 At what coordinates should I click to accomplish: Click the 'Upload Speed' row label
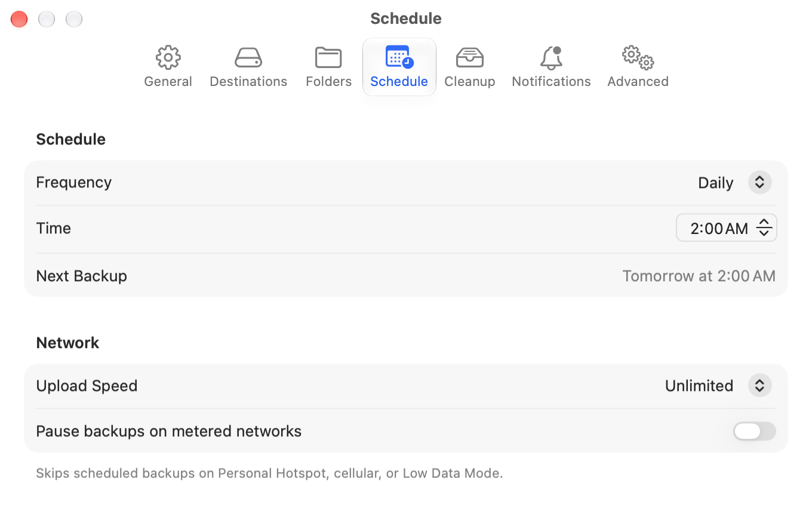coord(87,386)
